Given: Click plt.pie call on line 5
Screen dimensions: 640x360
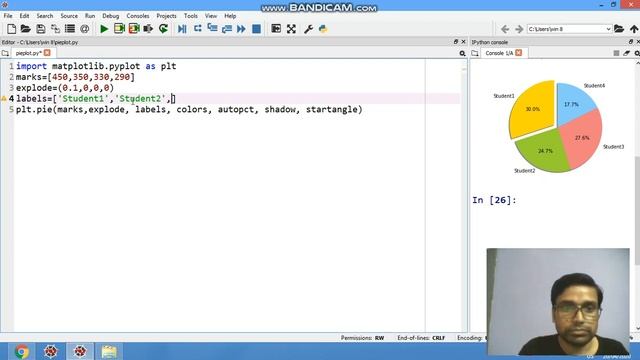Looking at the screenshot, I should (x=189, y=109).
